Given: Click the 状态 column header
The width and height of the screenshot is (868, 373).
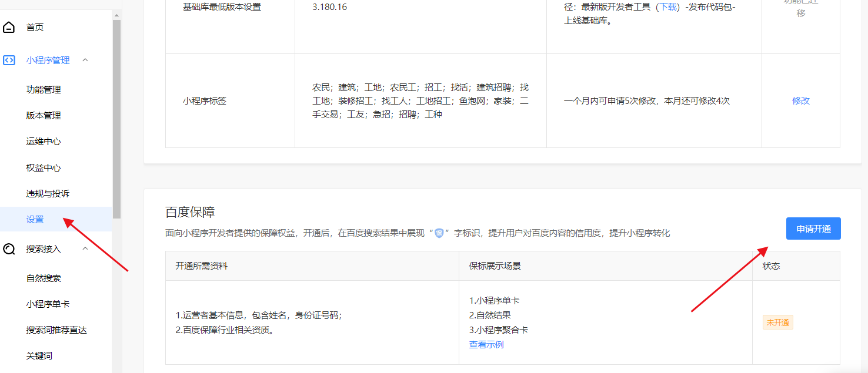Looking at the screenshot, I should 772,266.
